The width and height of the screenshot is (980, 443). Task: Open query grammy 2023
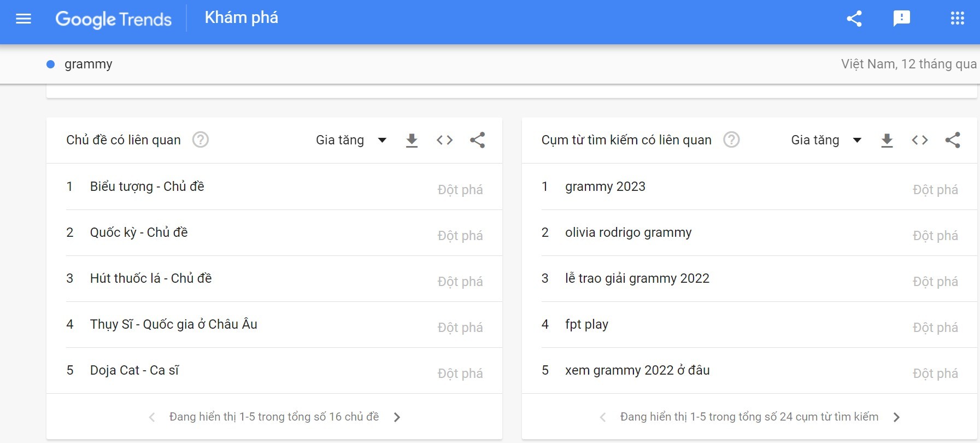coord(605,186)
